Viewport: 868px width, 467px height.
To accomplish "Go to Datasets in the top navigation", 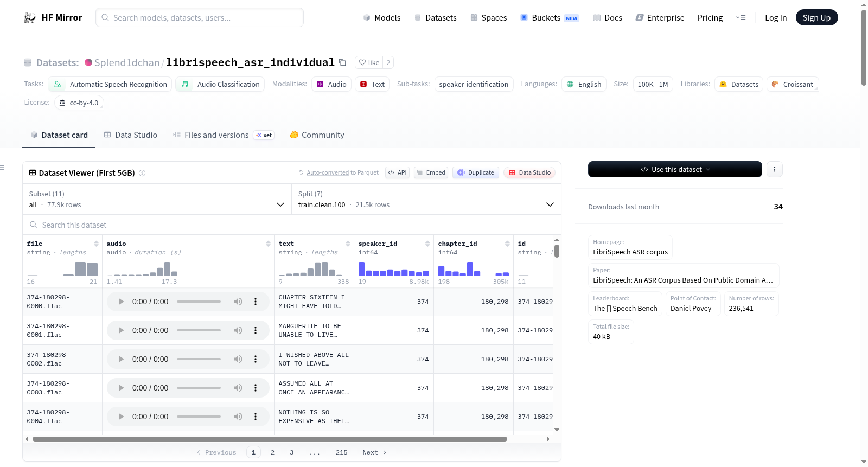I will [435, 18].
